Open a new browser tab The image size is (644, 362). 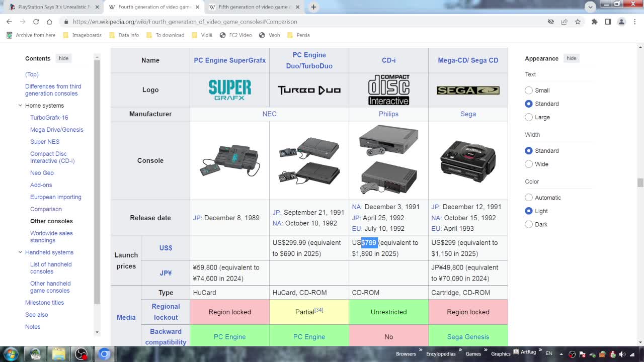313,7
